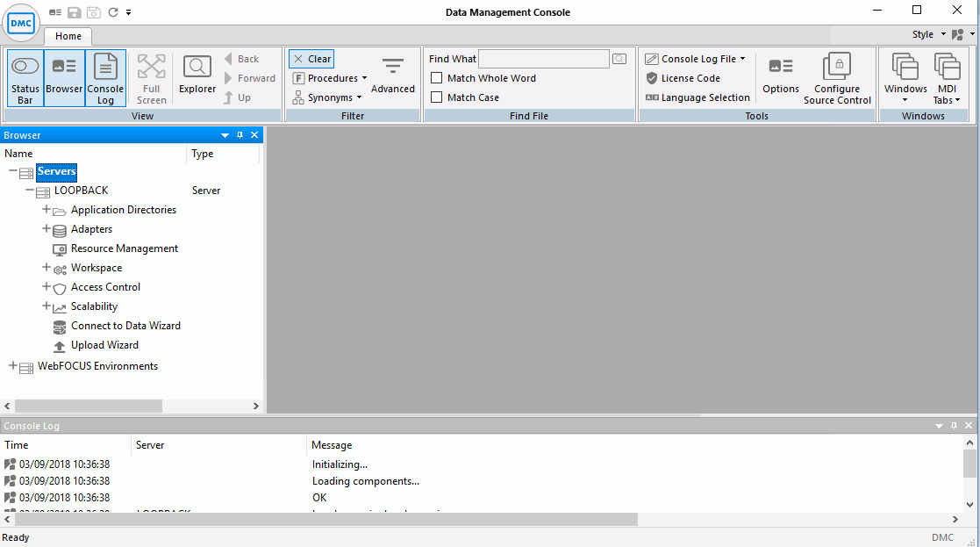Open the Windows dropdown
Image resolution: width=980 pixels, height=547 pixels.
(905, 78)
